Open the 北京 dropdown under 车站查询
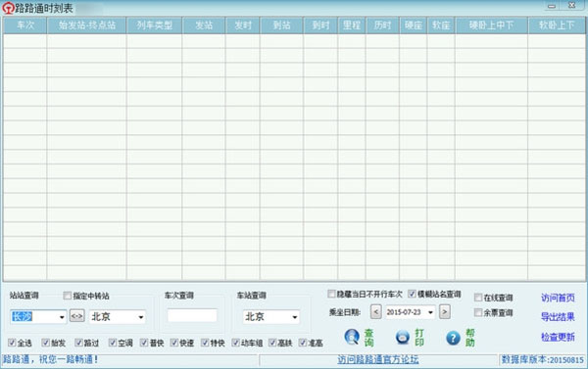This screenshot has height=369, width=588. (x=295, y=317)
